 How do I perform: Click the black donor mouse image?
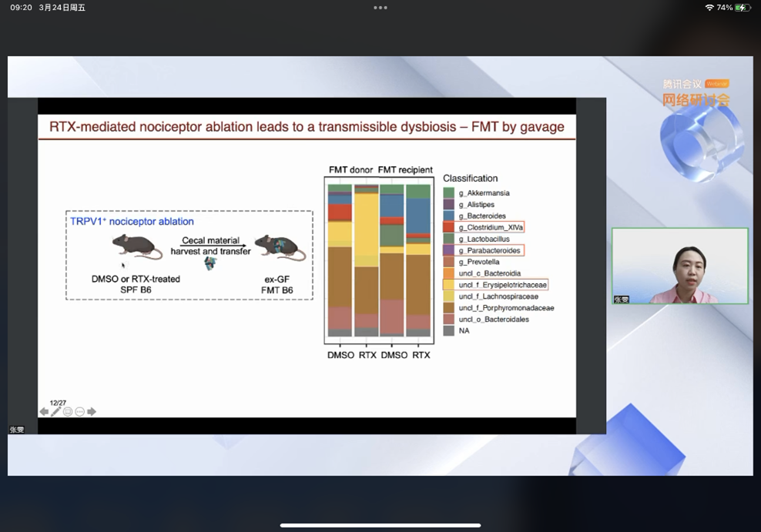pyautogui.click(x=136, y=247)
